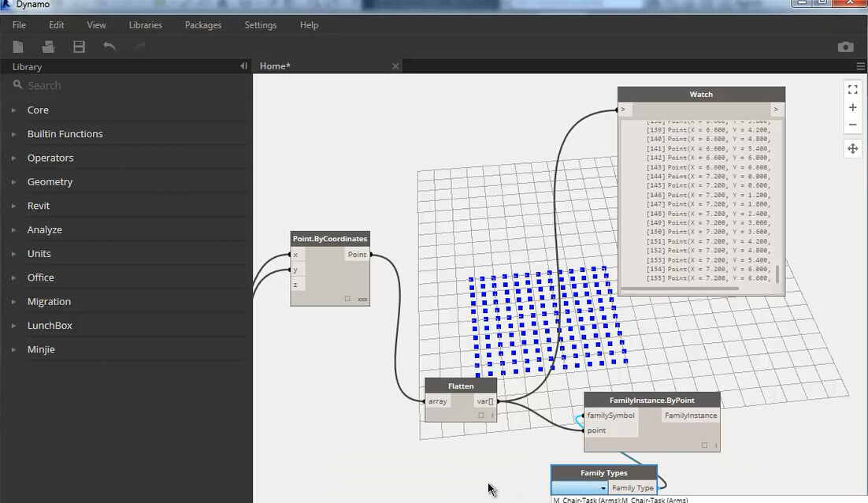Open the Settings menu
This screenshot has height=503, width=868.
tap(260, 25)
